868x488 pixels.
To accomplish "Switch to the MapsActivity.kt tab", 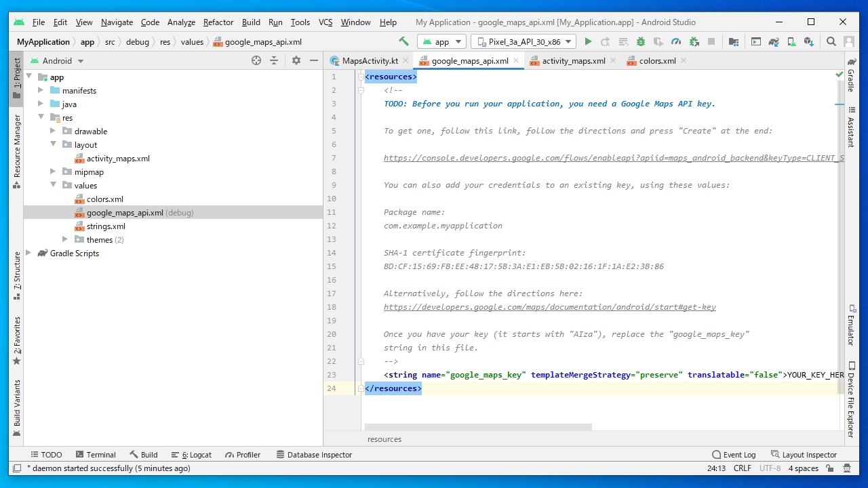I will click(369, 60).
